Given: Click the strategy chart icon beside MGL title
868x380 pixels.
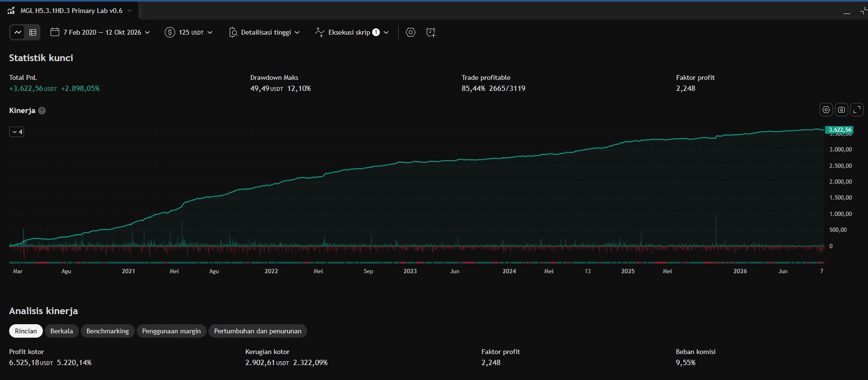Looking at the screenshot, I should pyautogui.click(x=11, y=11).
